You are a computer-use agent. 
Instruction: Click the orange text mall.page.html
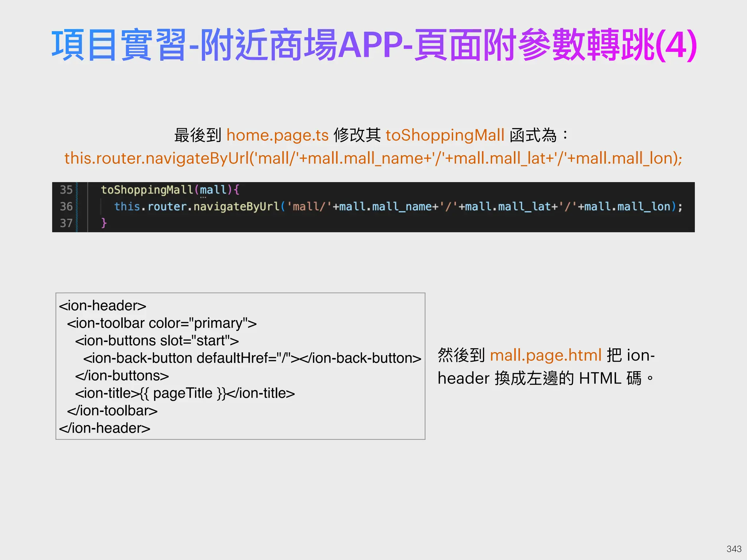pyautogui.click(x=546, y=355)
